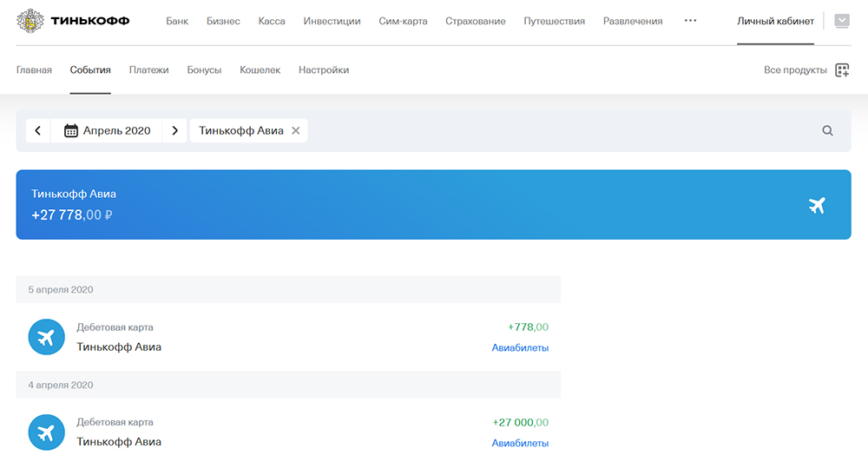Screen dimensions: 868x462
Task: Open the +27 000,00 Тинькофф Авиа operation
Action: point(288,431)
